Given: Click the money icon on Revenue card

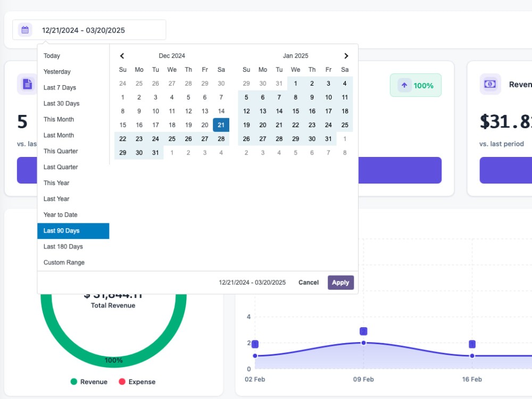Looking at the screenshot, I should click(490, 84).
